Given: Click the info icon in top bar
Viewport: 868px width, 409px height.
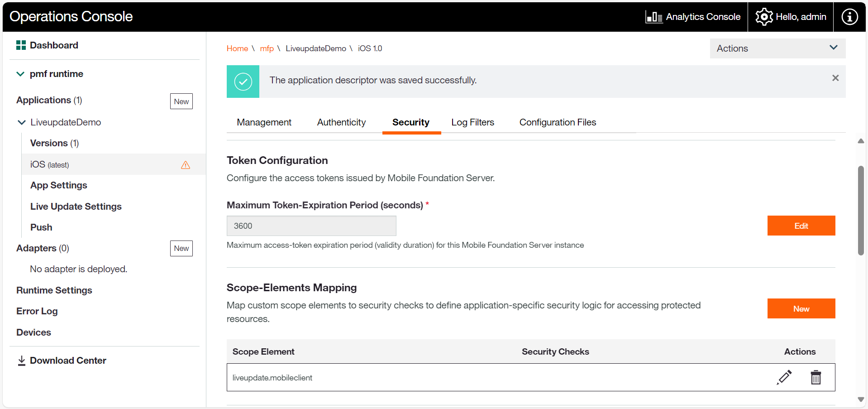Looking at the screenshot, I should 849,17.
